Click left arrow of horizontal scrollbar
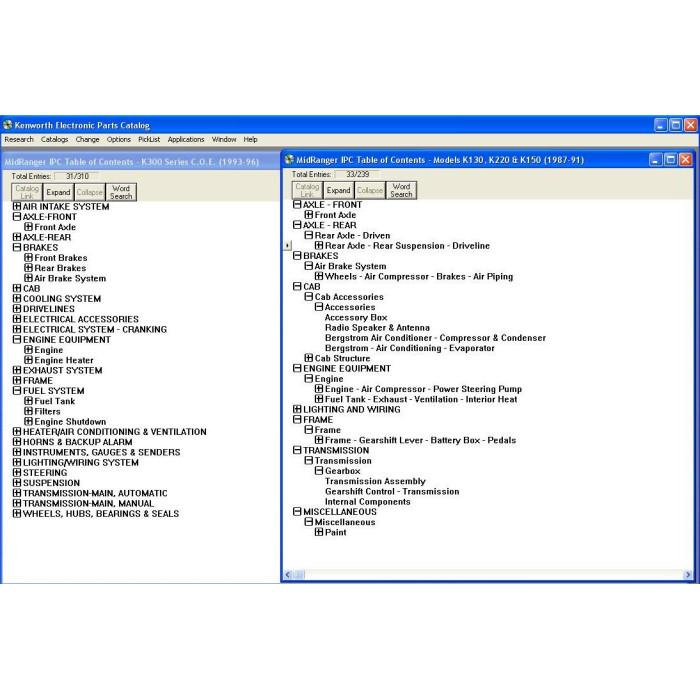Viewport: 700px width, 700px height. click(288, 575)
